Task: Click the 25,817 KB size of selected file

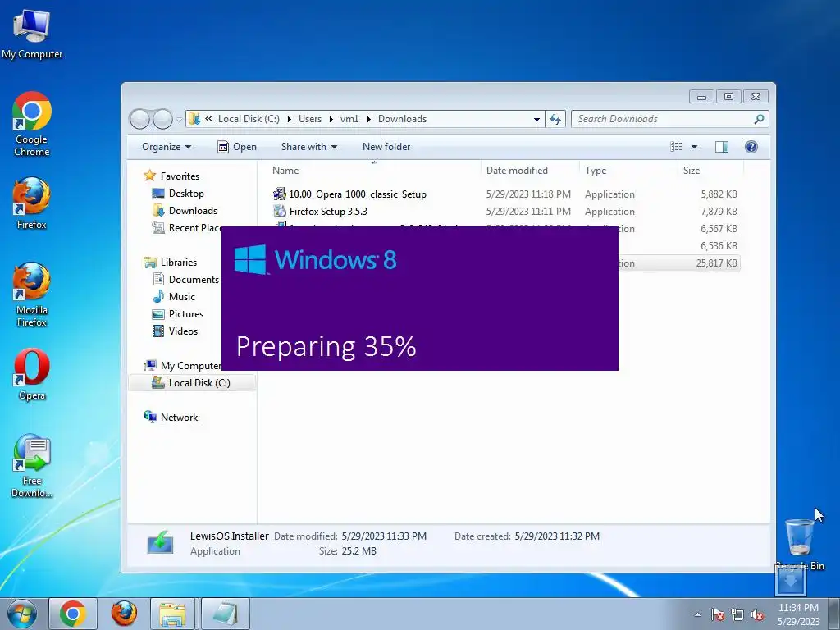Action: tap(716, 263)
